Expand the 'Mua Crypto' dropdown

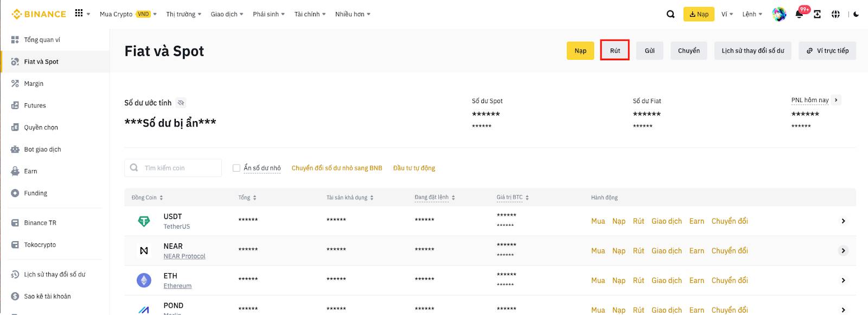pyautogui.click(x=128, y=14)
